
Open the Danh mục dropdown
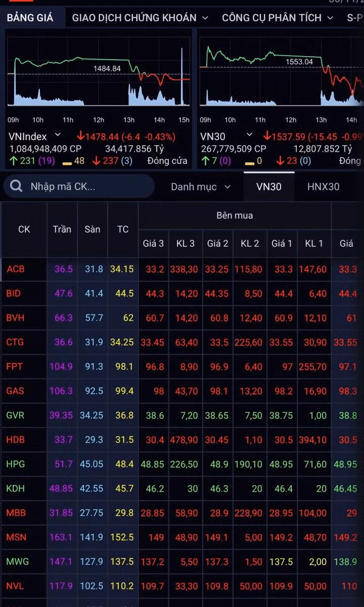(x=201, y=187)
